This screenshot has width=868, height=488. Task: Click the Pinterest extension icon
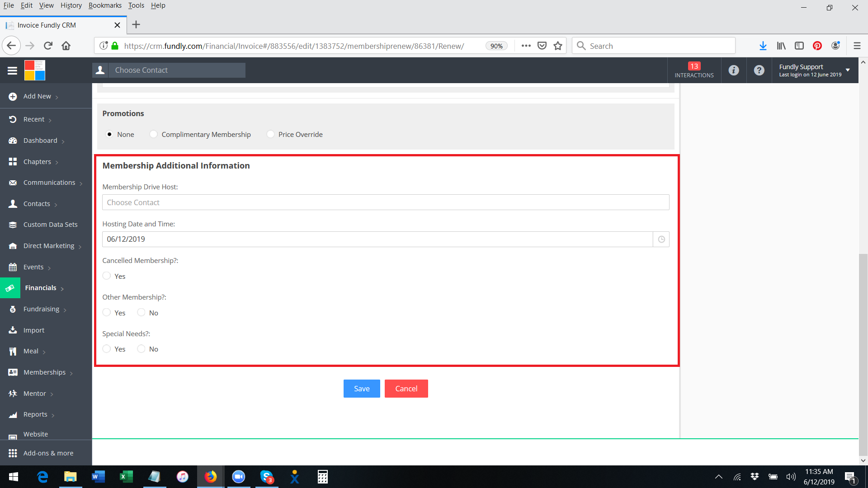pos(817,46)
